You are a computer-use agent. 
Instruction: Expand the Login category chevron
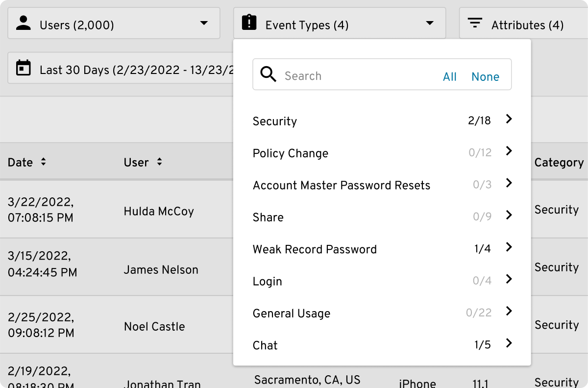(509, 279)
